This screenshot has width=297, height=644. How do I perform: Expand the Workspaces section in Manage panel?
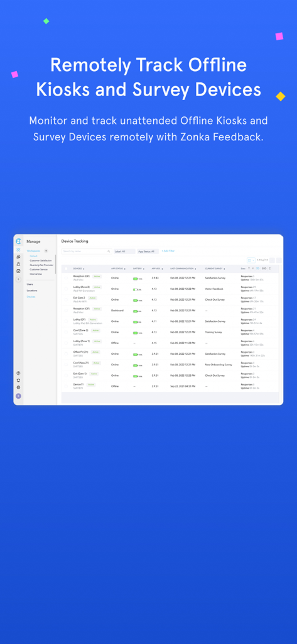click(x=34, y=250)
